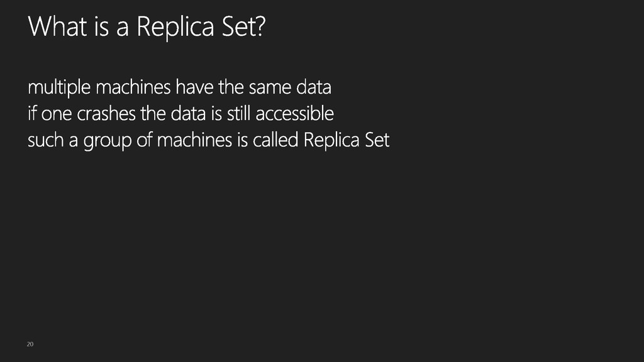This screenshot has width=644, height=362.
Task: Click the word 'Replica' in the title
Action: pyautogui.click(x=175, y=28)
